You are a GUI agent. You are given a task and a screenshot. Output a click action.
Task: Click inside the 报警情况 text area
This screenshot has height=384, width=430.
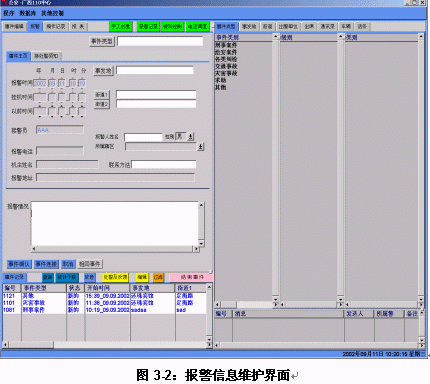(115, 224)
